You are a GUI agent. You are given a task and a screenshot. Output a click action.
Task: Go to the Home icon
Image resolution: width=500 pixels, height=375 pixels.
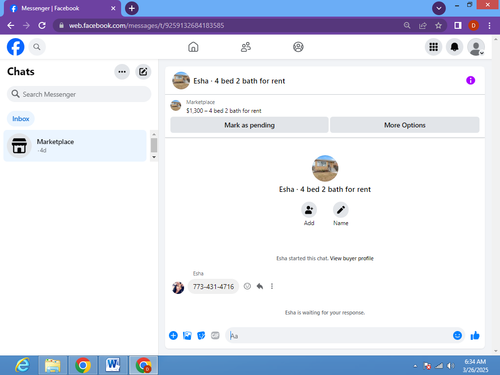point(193,47)
